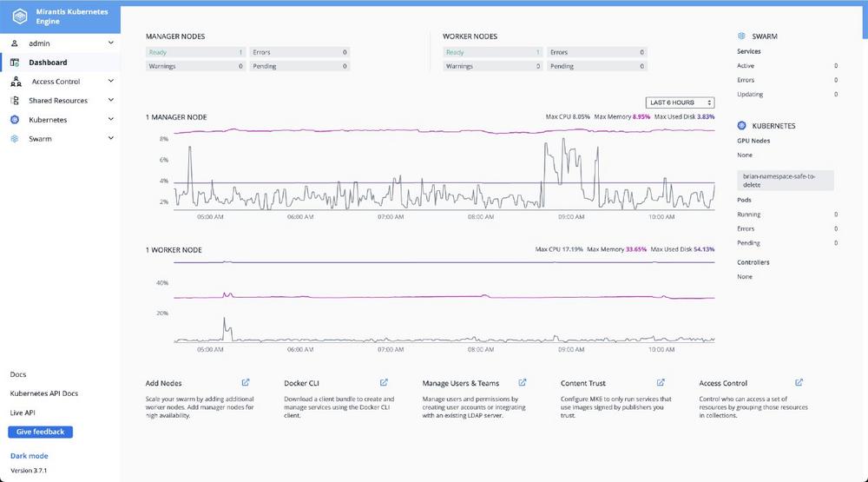
Task: Open the Content Trust external link icon
Action: (661, 382)
